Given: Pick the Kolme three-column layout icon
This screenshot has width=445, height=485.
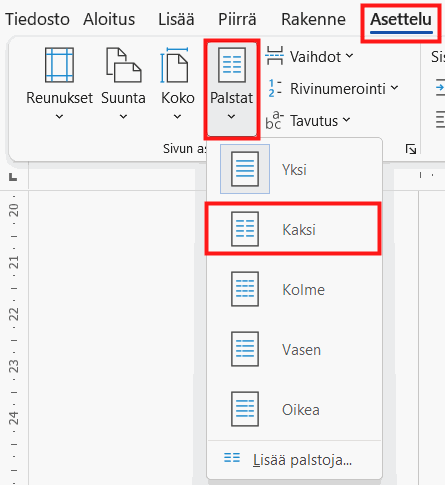Looking at the screenshot, I should click(245, 289).
